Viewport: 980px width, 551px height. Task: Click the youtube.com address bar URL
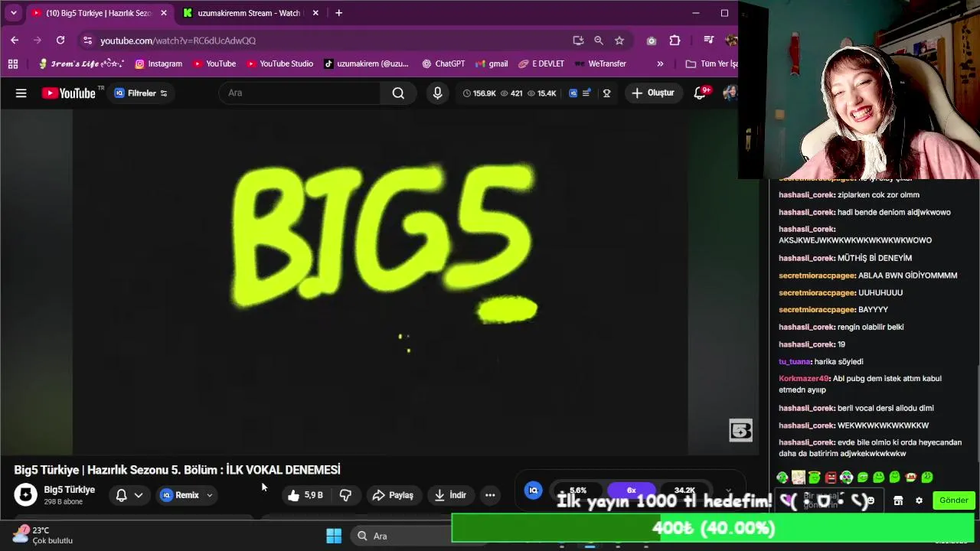pyautogui.click(x=178, y=41)
